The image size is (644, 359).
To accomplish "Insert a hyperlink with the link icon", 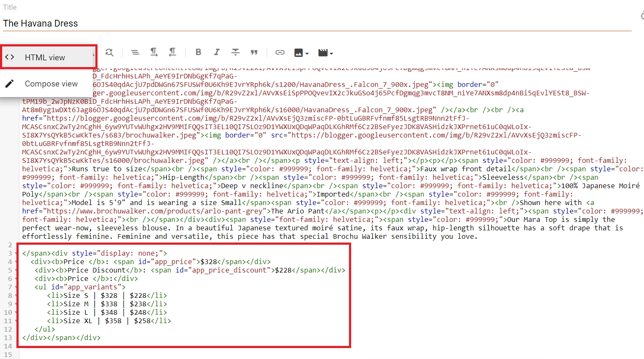I will point(280,52).
